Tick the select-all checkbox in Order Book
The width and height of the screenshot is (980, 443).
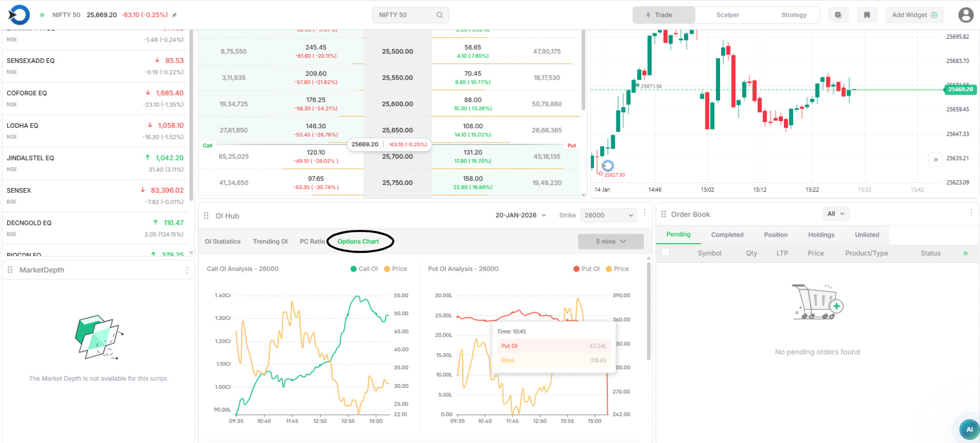click(x=665, y=252)
